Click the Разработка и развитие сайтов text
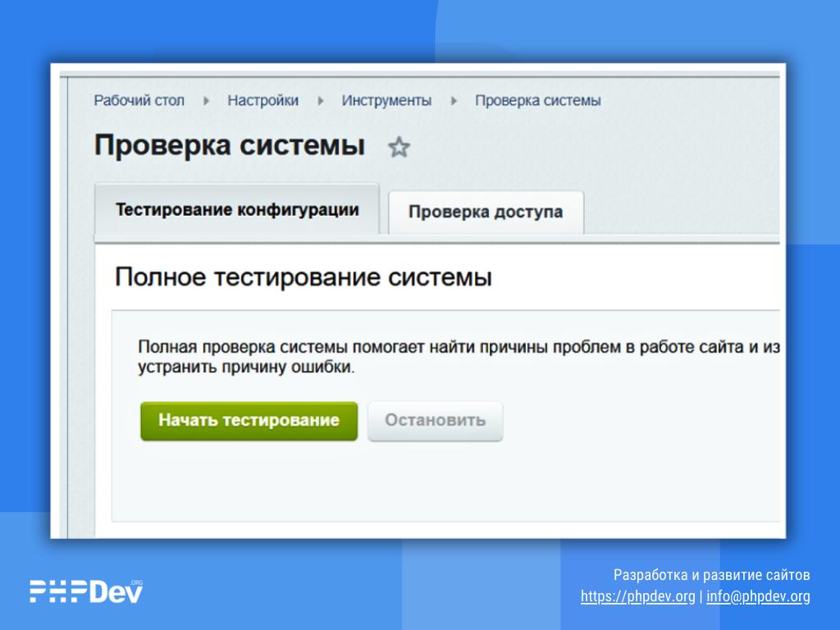The image size is (840, 630). [711, 575]
